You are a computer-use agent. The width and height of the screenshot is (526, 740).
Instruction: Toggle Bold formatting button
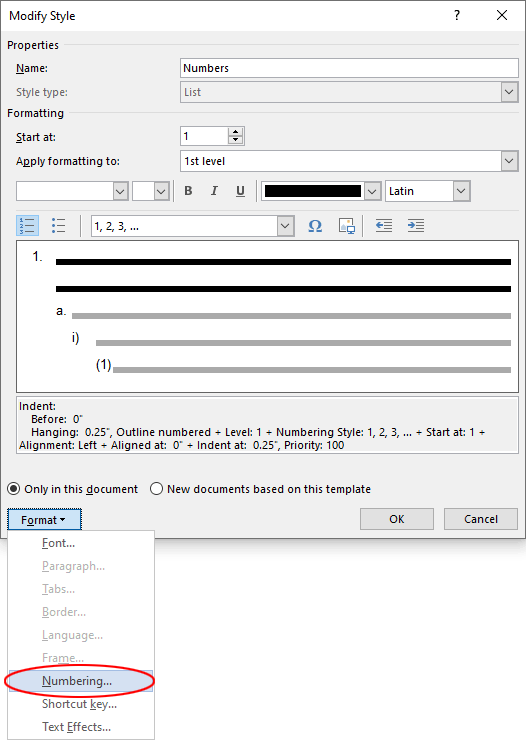click(x=188, y=191)
